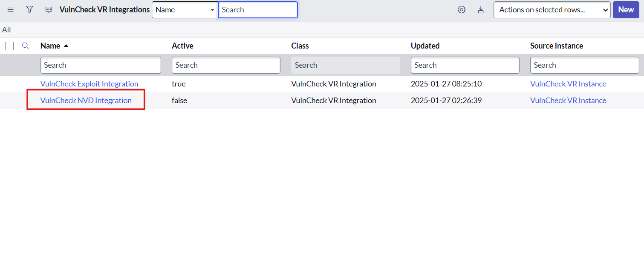This screenshot has height=273, width=644.
Task: Click the filter funnel icon
Action: pyautogui.click(x=29, y=9)
